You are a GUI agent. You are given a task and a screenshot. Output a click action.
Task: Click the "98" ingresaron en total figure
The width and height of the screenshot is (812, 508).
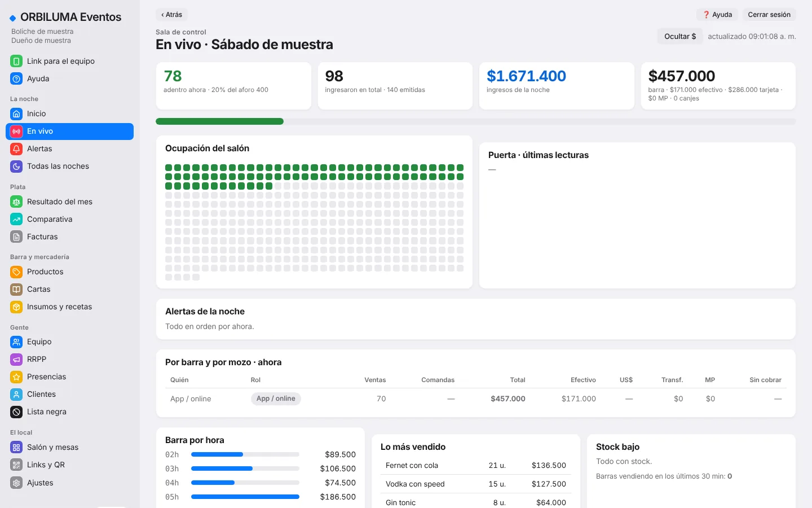coord(334,76)
